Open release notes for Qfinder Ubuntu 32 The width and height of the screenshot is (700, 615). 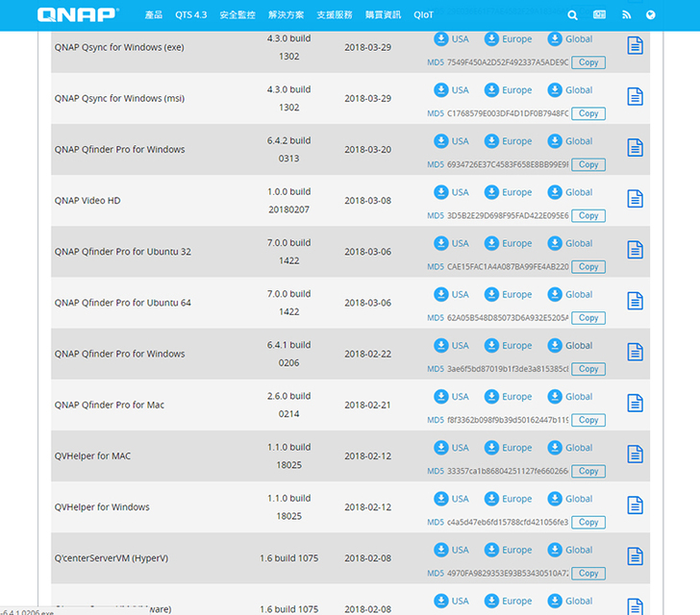click(635, 250)
